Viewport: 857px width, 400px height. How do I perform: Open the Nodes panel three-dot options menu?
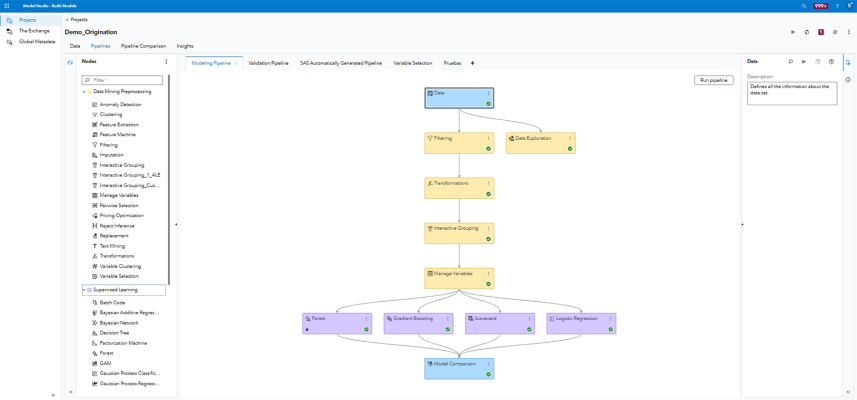coord(166,62)
